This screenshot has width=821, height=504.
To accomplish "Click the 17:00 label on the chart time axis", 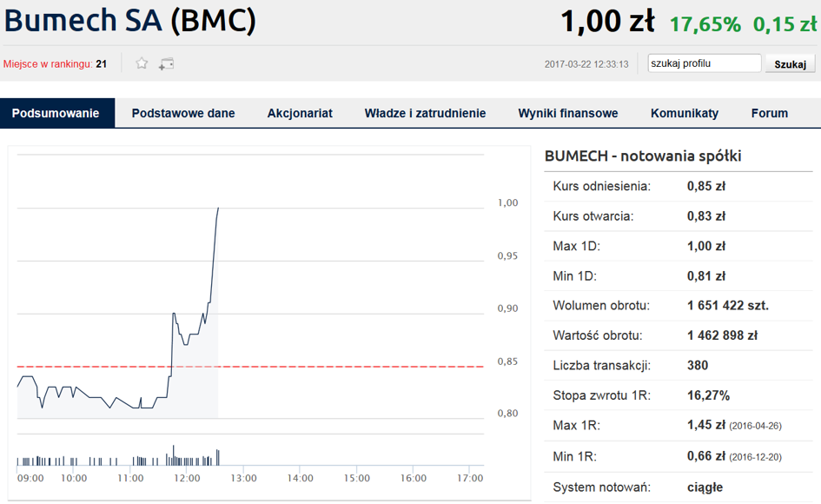I will click(470, 478).
